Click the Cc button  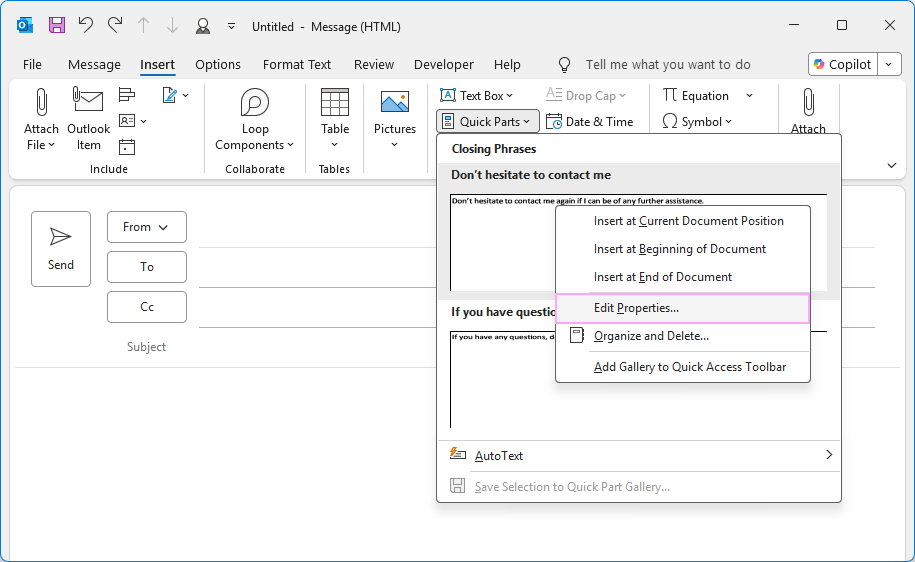(x=146, y=307)
